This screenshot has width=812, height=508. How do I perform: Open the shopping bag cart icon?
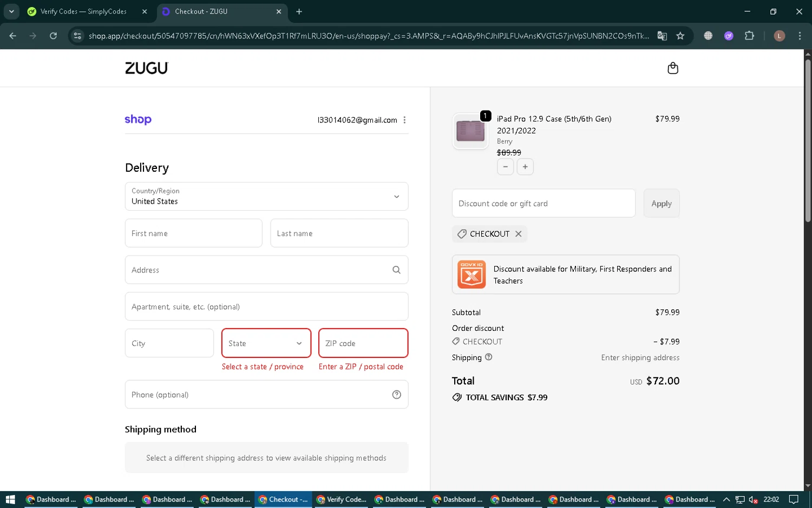[x=672, y=68]
